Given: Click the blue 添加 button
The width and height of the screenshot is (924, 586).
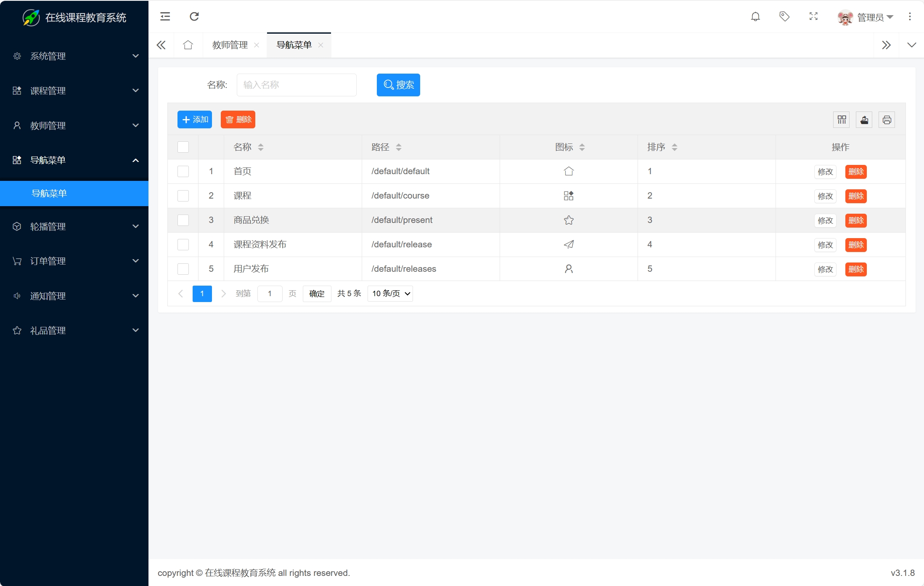Looking at the screenshot, I should click(x=195, y=120).
